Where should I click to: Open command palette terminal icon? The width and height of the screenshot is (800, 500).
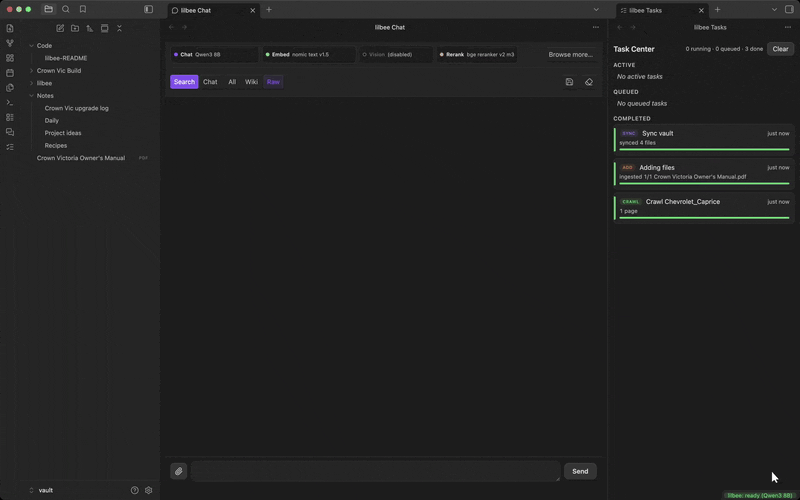[x=10, y=103]
